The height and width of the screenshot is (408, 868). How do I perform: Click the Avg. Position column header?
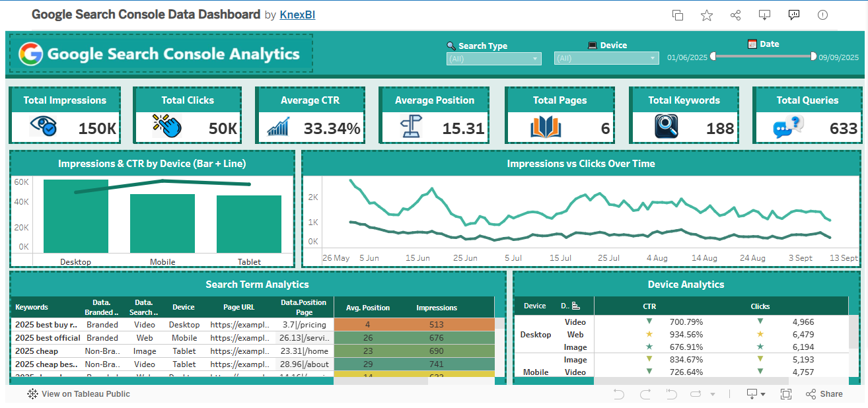pyautogui.click(x=367, y=308)
